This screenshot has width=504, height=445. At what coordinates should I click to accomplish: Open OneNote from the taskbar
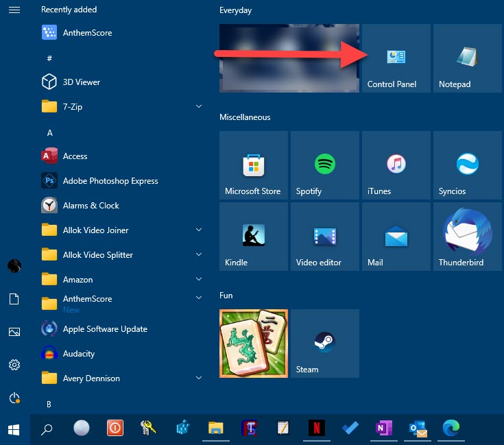coord(384,429)
